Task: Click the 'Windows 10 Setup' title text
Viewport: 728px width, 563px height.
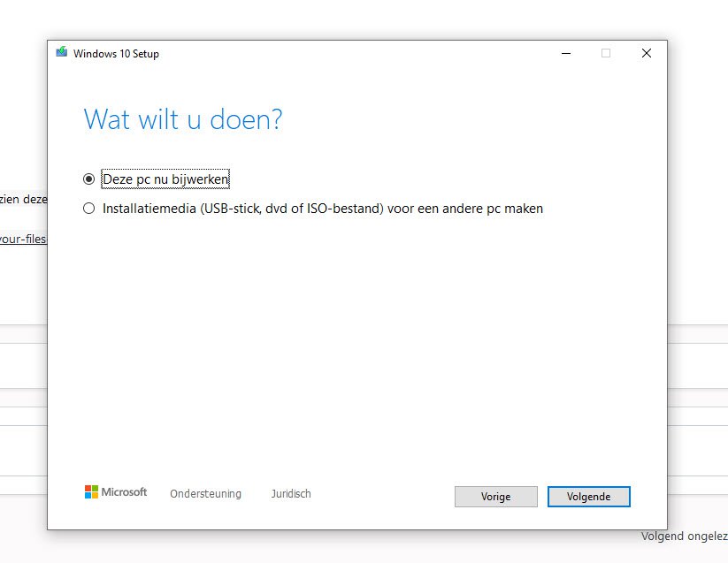Action: pyautogui.click(x=116, y=54)
